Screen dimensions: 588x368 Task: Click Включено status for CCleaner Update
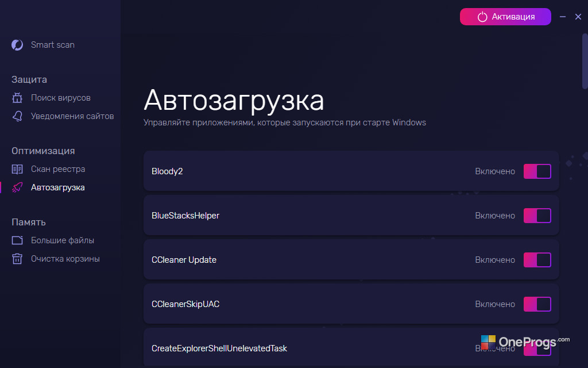tap(495, 260)
